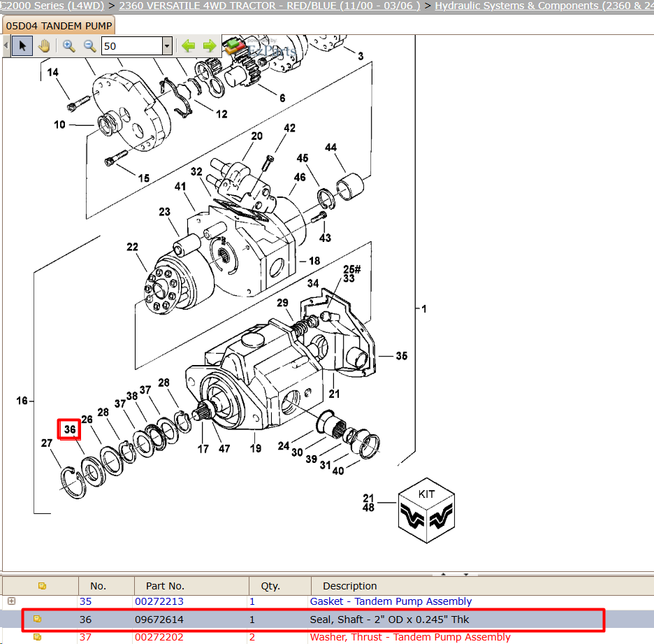The width and height of the screenshot is (654, 644).
Task: Go to previous diagram with green left arrow
Action: tap(189, 45)
